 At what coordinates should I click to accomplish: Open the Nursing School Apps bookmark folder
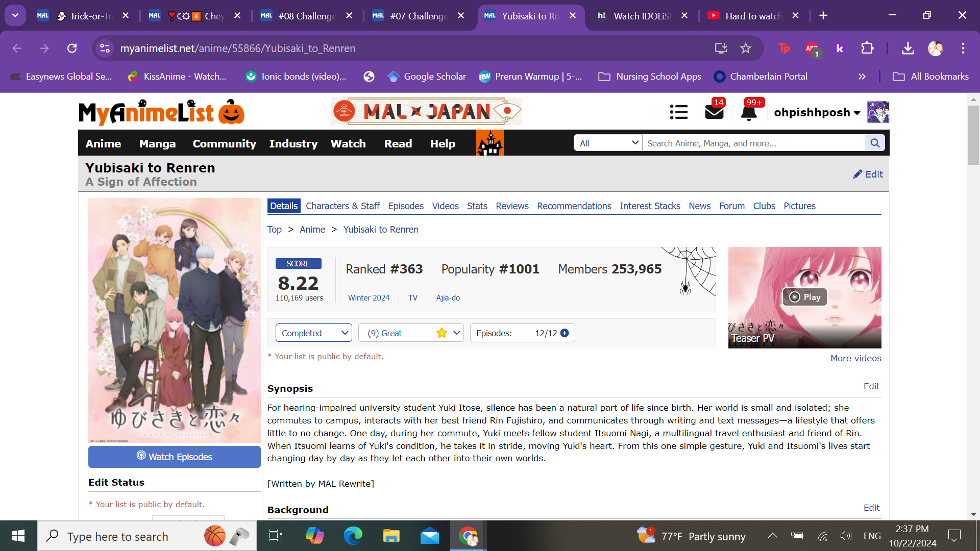click(x=650, y=77)
